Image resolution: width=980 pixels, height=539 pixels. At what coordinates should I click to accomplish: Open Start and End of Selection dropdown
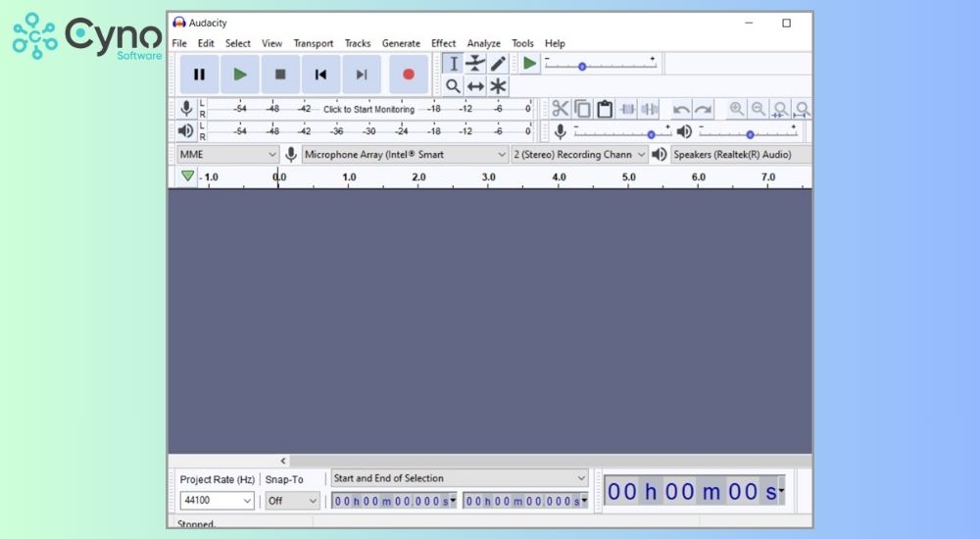coord(460,478)
